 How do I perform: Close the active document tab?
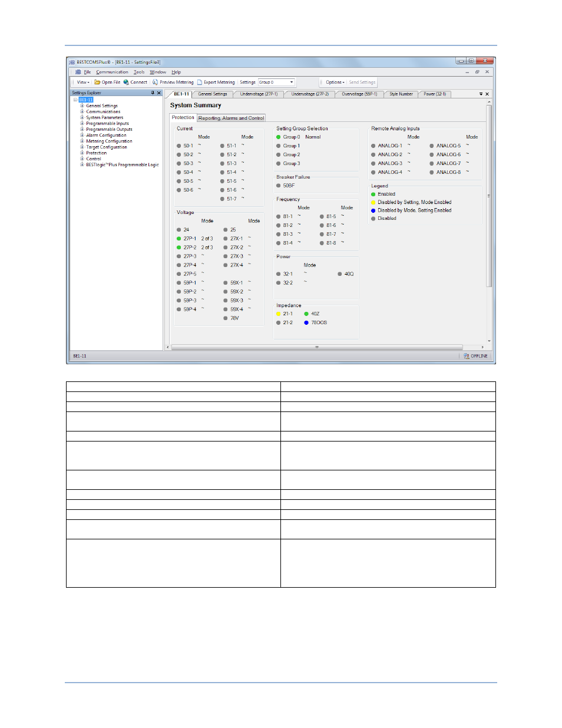pos(487,94)
